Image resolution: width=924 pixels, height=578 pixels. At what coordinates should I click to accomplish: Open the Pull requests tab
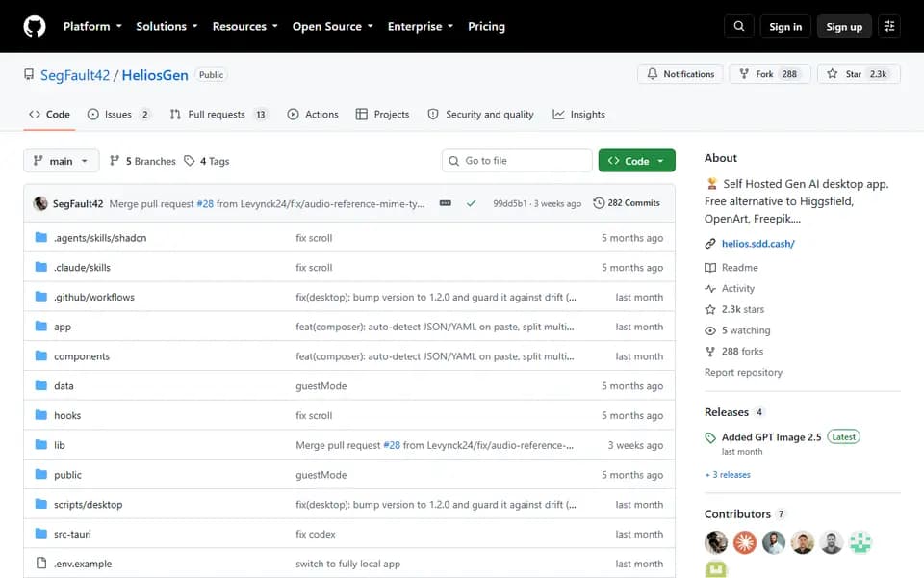pos(218,115)
